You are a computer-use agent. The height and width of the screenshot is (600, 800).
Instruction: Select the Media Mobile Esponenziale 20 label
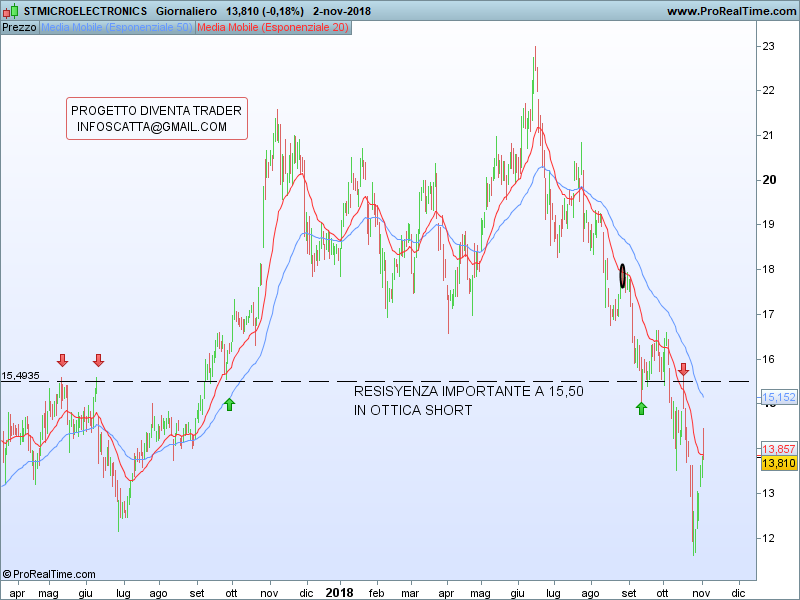click(273, 27)
